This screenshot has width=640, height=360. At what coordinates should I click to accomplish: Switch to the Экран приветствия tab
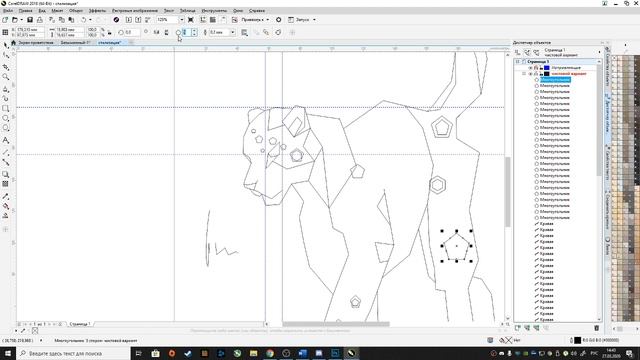(36, 42)
